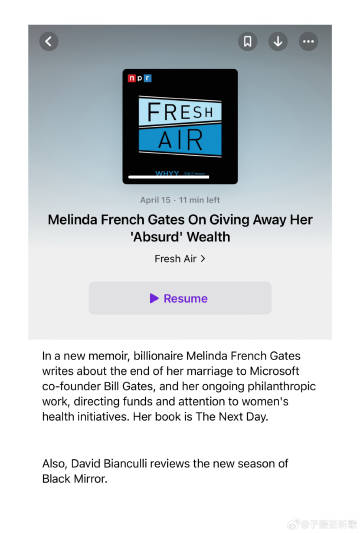
Task: Open the three-dot more options menu
Action: pos(308,42)
